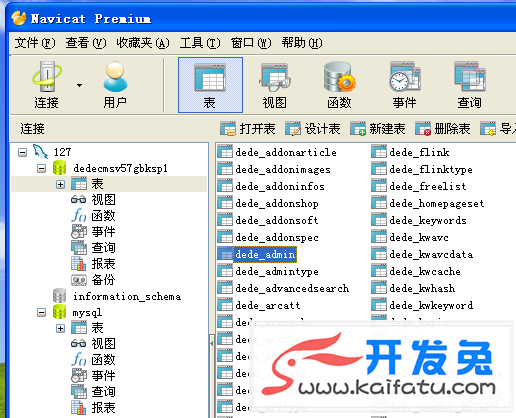The image size is (516, 418).
Task: Open the 帮助(H) menu
Action: pyautogui.click(x=302, y=43)
